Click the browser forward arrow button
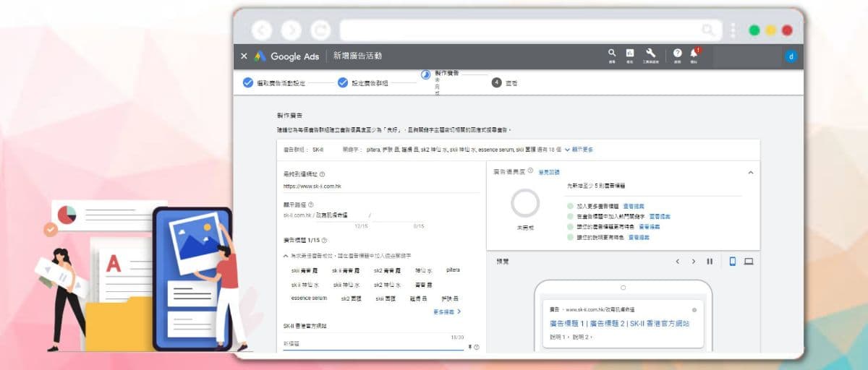Screen dimensions: 868x370 pos(292,30)
